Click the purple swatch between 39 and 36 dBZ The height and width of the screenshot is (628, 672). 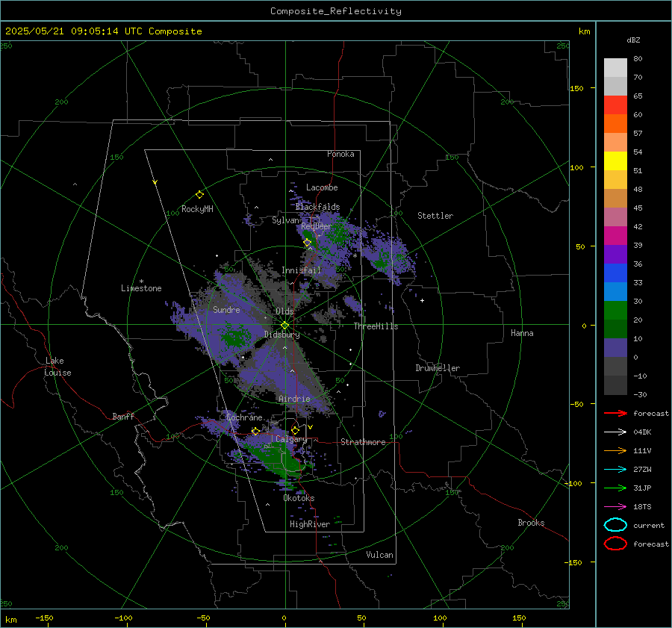click(x=615, y=255)
